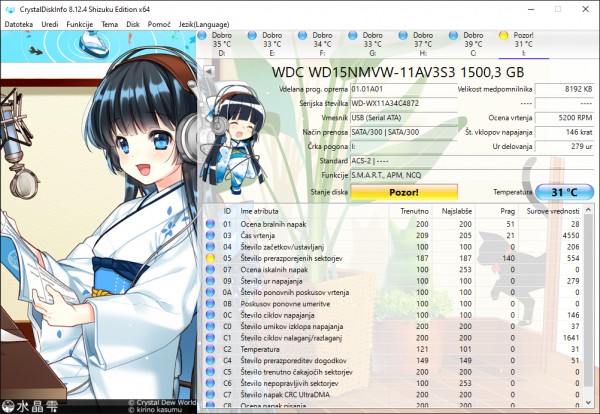Click the Ime atributa column header
The image size is (600, 414).
[313, 211]
